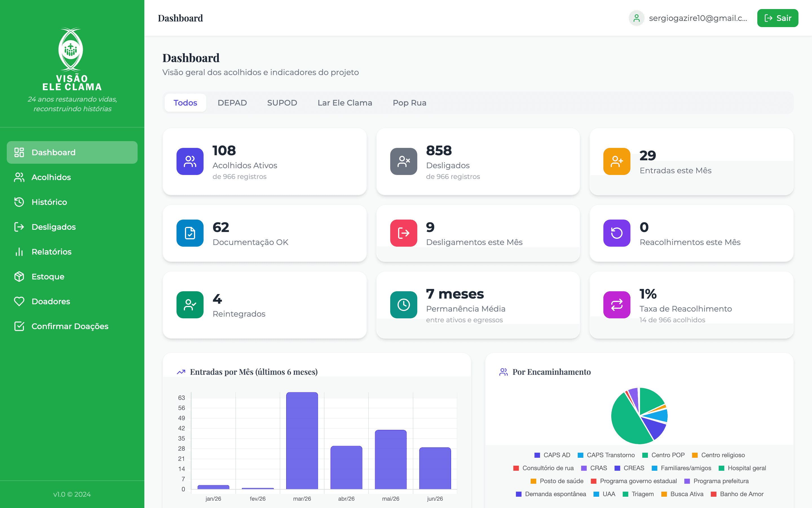Click the Centro POP legend swatch
The height and width of the screenshot is (508, 812).
[645, 455]
